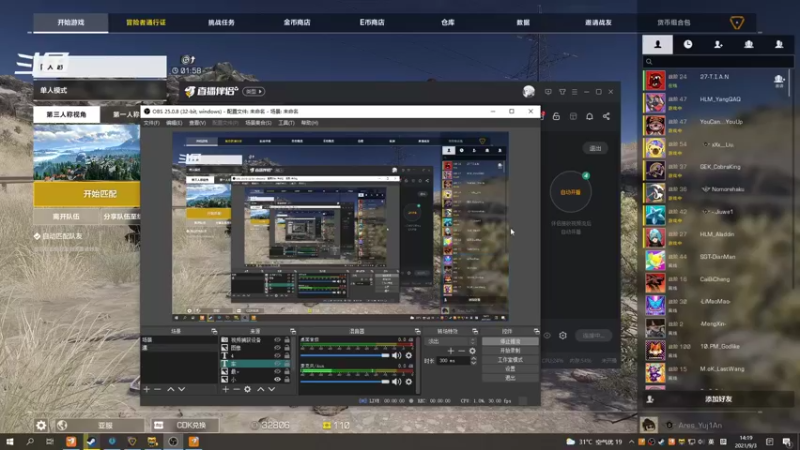Remove the scene transition with minus icon
Screen dimensions: 800x450
461,351
